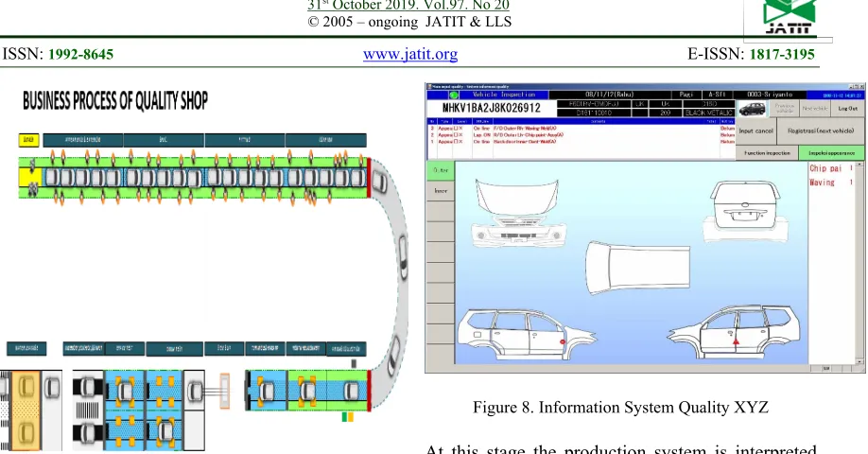Viewport: 868px width, 454px height.
Task: Click the 'BUSINESS PROCESS OF QUALITY SHOP' title
Action: click(x=115, y=101)
